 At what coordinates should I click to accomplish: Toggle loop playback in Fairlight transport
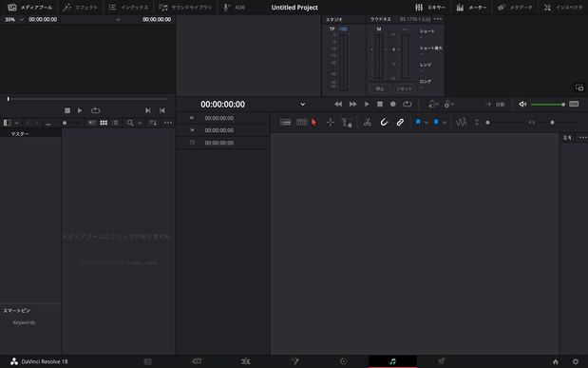(x=408, y=104)
